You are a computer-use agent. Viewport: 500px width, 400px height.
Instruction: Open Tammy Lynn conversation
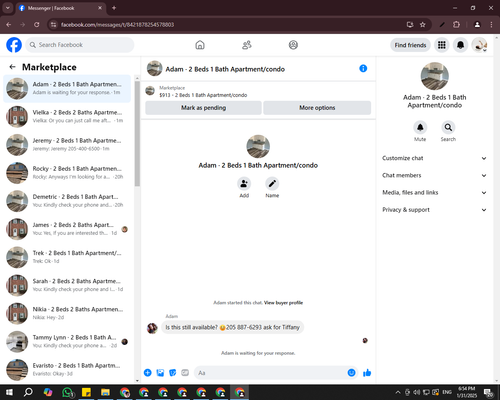pos(67,341)
